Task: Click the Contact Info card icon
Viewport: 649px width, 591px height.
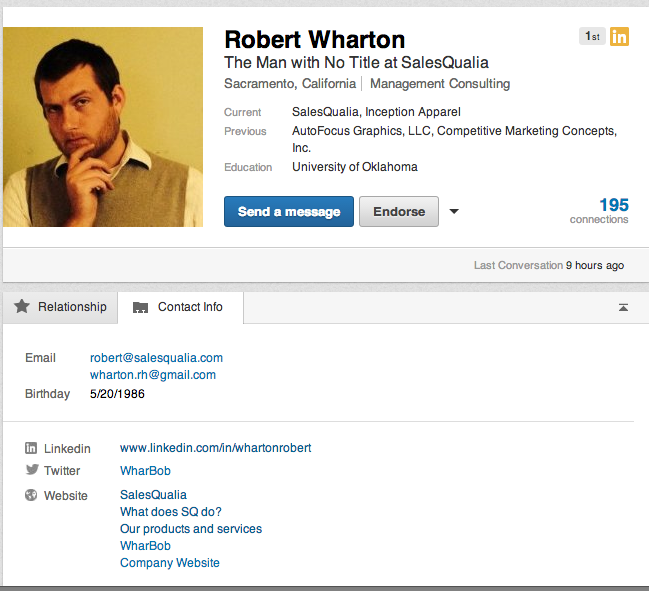Action: coord(140,308)
